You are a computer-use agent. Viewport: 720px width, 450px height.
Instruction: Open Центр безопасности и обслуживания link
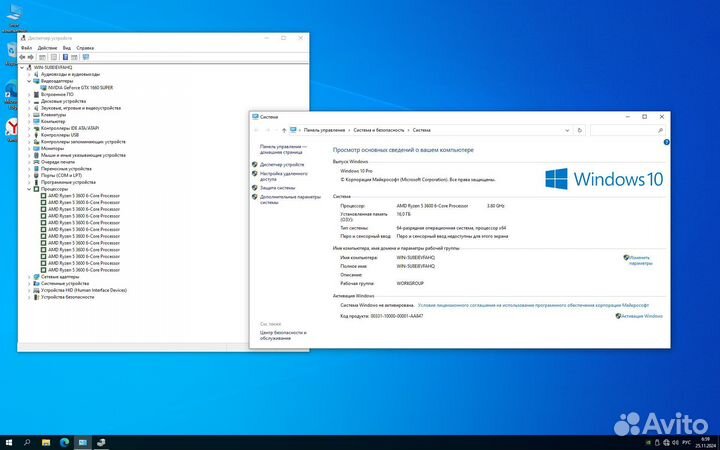click(283, 335)
